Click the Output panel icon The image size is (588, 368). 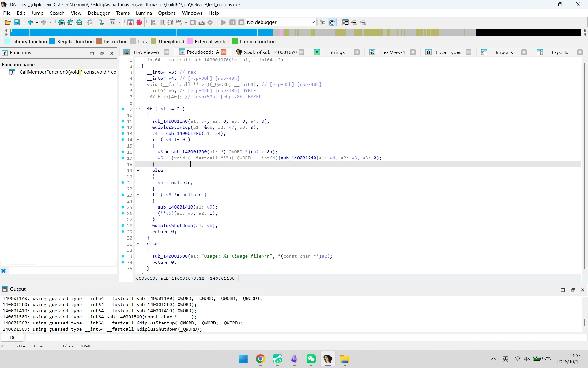tap(5, 289)
